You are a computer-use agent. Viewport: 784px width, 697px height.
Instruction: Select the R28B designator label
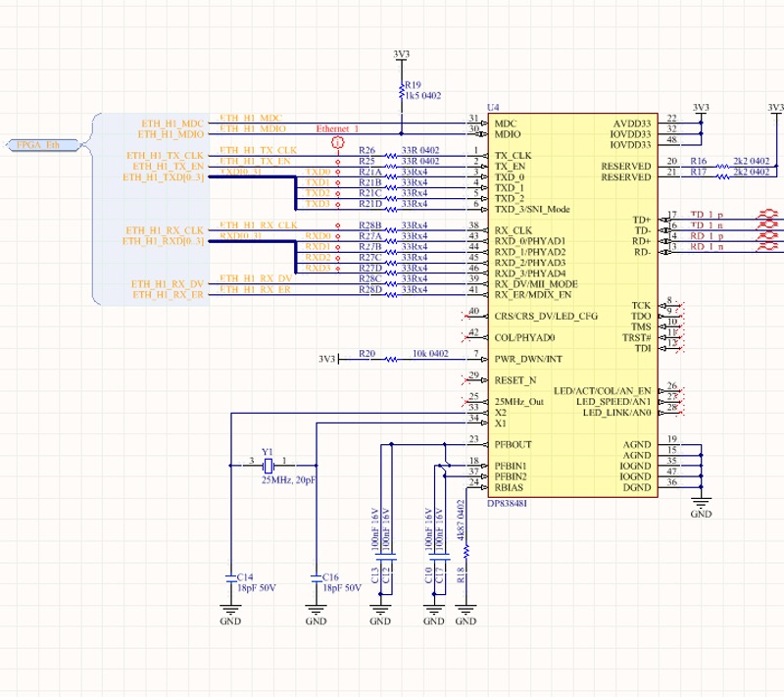click(370, 225)
